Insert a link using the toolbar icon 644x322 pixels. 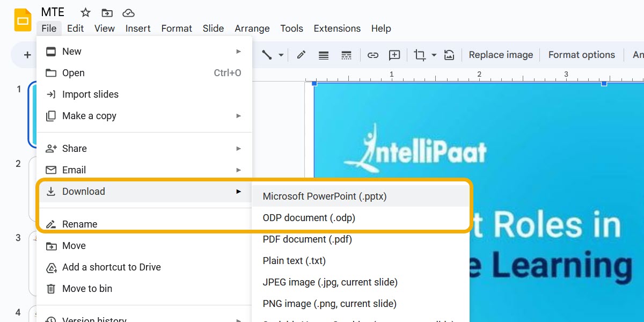(x=373, y=55)
